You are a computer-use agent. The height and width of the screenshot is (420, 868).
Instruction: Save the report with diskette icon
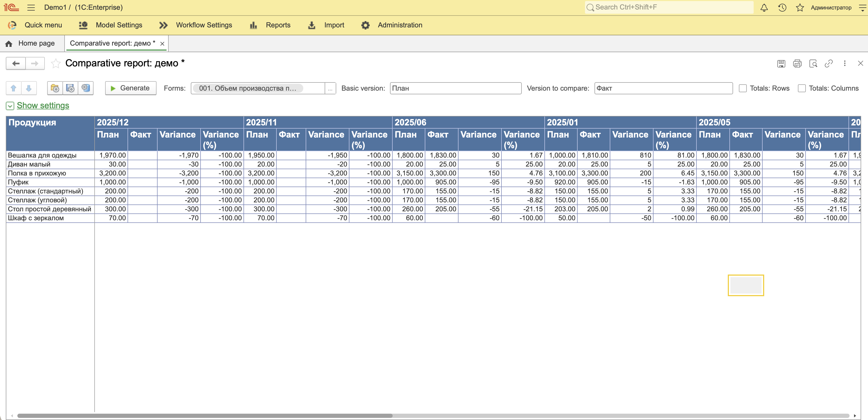781,63
